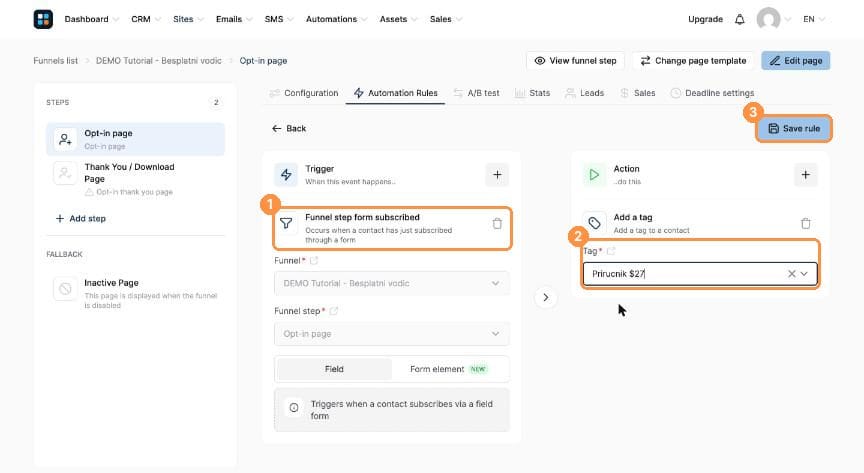Delete the Add a tag action

coord(806,223)
